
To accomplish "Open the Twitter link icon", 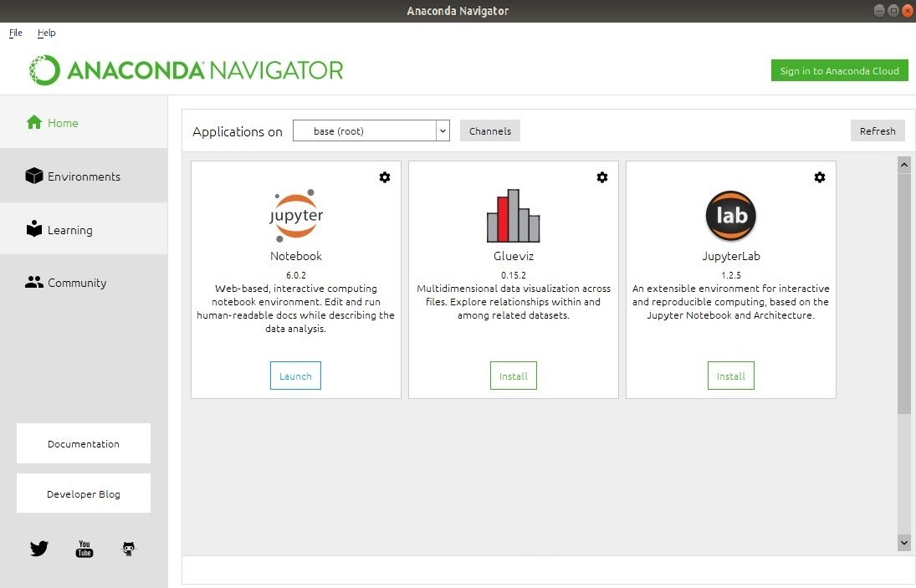I will pyautogui.click(x=39, y=549).
